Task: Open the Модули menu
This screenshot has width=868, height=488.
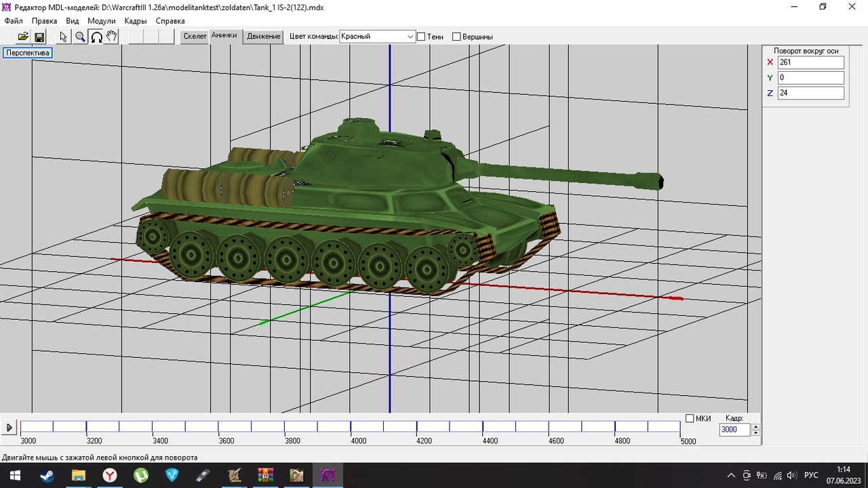Action: tap(102, 21)
